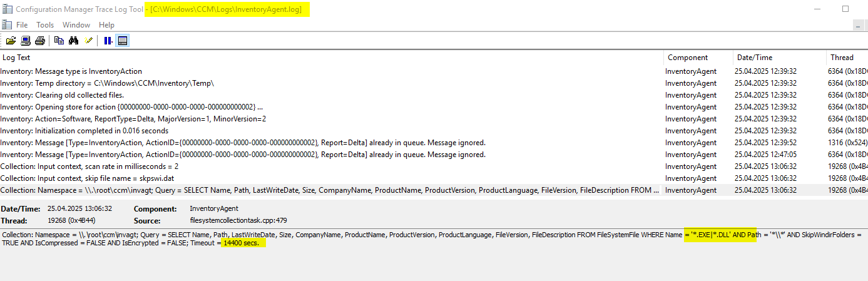Select the 'already in queue' message row at 12:47:05

pyautogui.click(x=434, y=155)
